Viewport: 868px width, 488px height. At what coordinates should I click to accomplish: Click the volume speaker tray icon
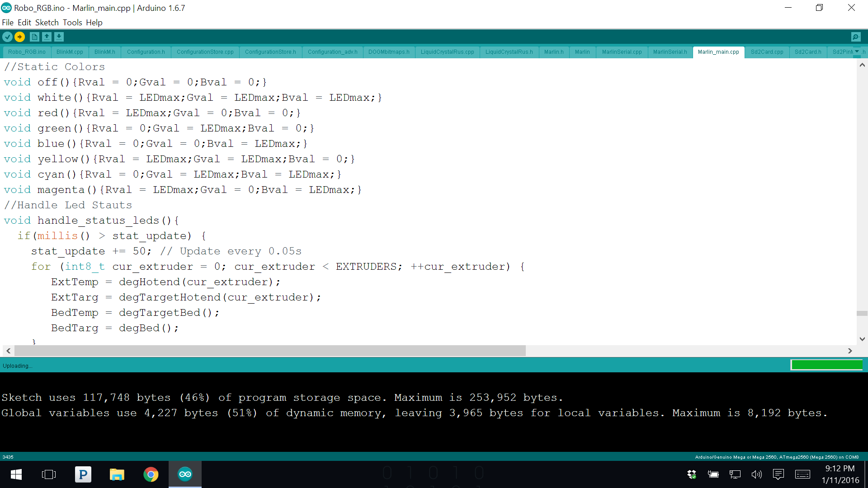(756, 474)
